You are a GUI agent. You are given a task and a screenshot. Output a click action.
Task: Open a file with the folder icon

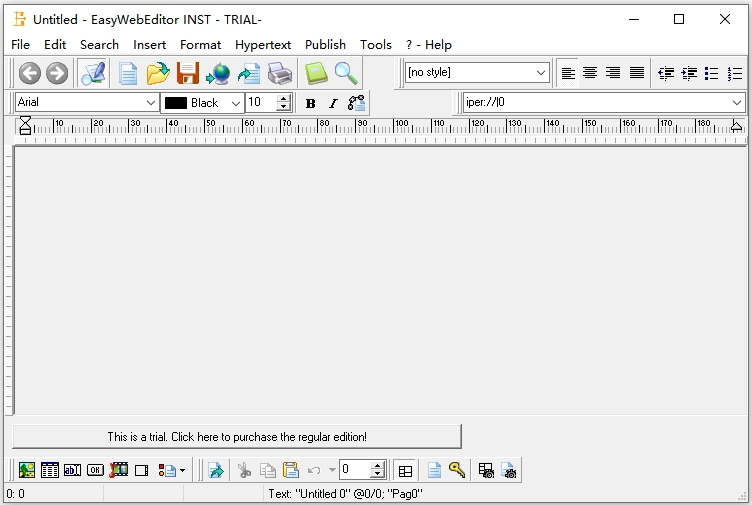[x=157, y=73]
